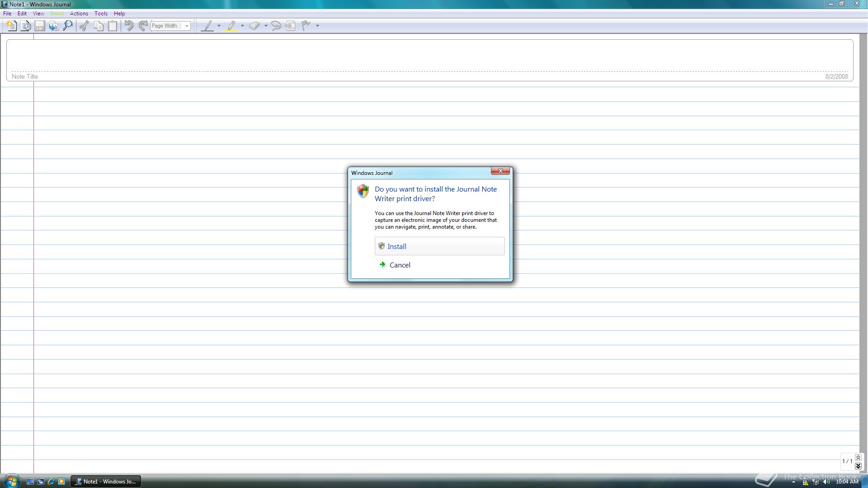The image size is (868, 488).
Task: Click the Copy toolbar icon
Action: point(99,26)
